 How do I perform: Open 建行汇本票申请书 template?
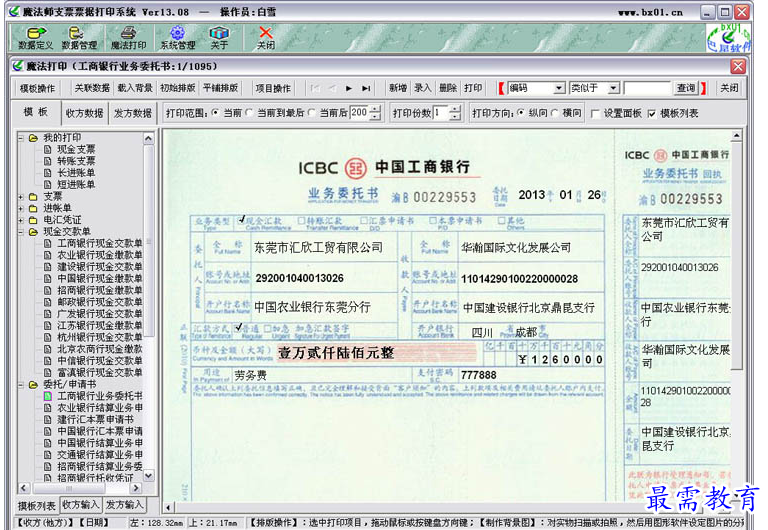click(x=95, y=419)
